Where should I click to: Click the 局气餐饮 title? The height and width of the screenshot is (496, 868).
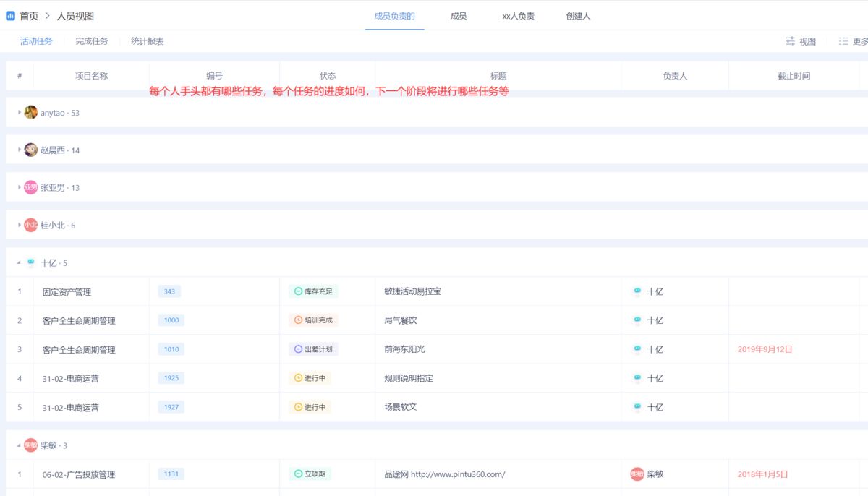pos(400,320)
